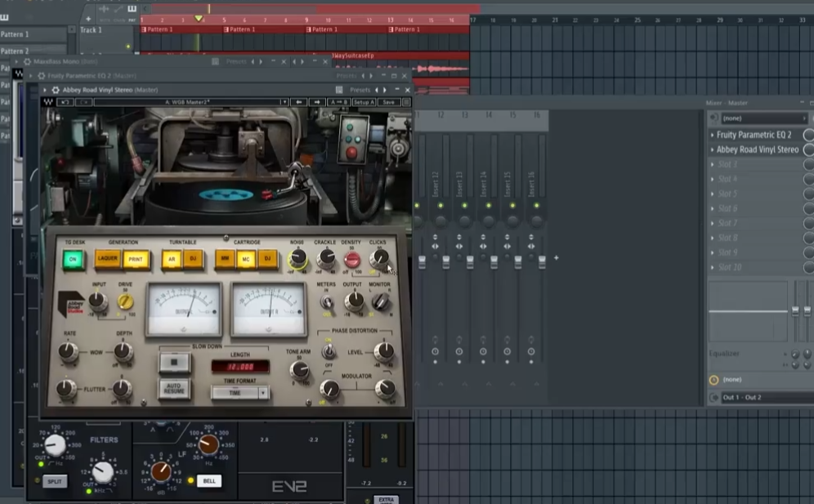Click the Phase Distortion Level knob
Screen dimensions: 814x504
(x=385, y=351)
